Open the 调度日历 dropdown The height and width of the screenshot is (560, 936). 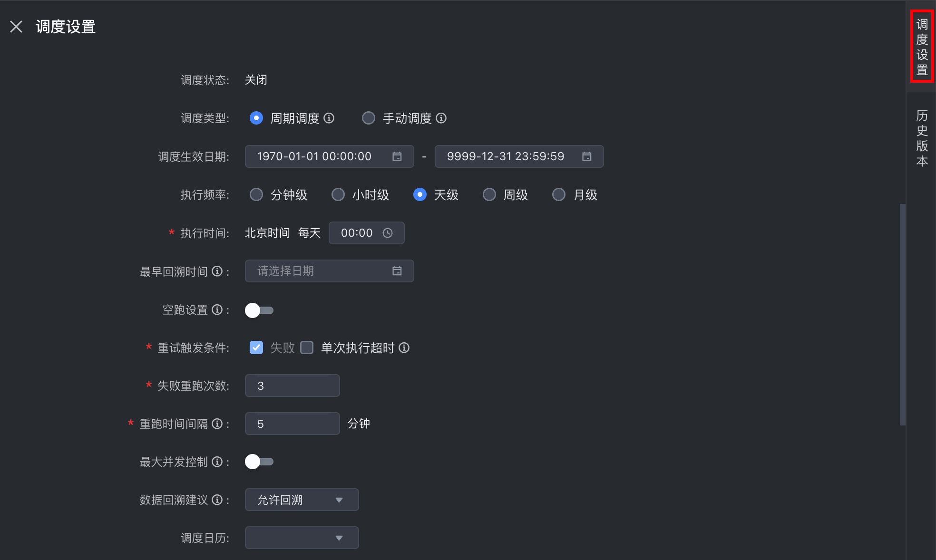[x=302, y=538]
